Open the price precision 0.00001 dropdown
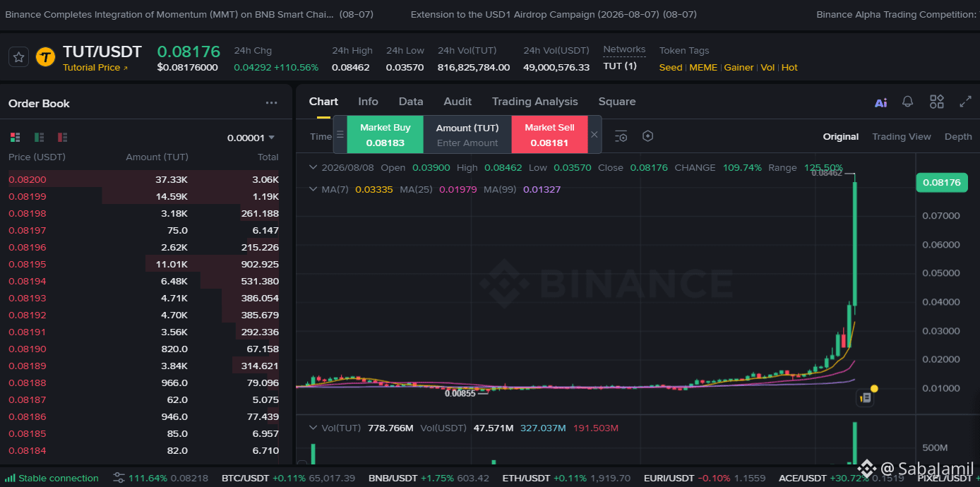 [251, 138]
